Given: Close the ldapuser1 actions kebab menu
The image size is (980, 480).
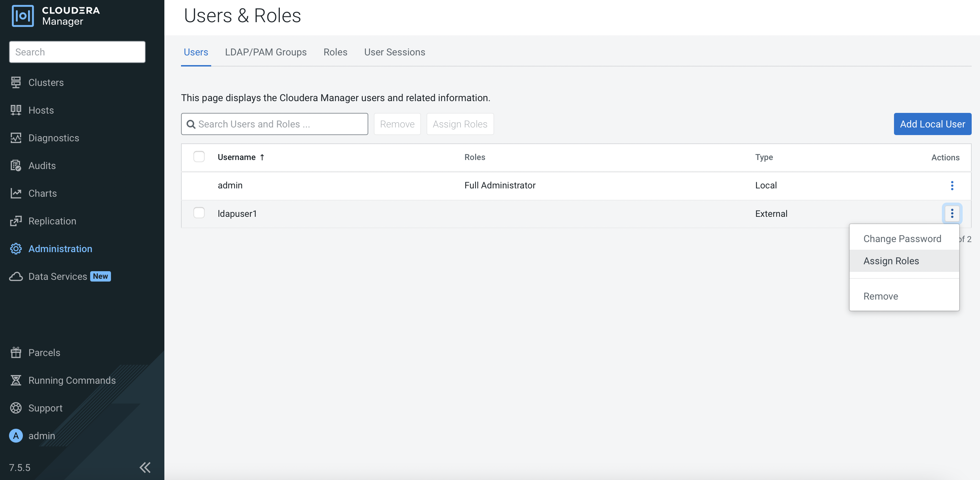Looking at the screenshot, I should pyautogui.click(x=952, y=214).
